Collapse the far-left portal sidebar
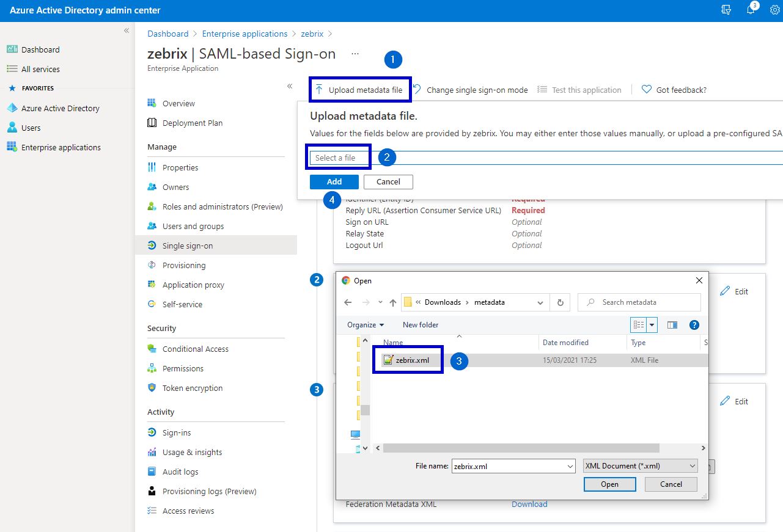The height and width of the screenshot is (532, 783). (127, 31)
